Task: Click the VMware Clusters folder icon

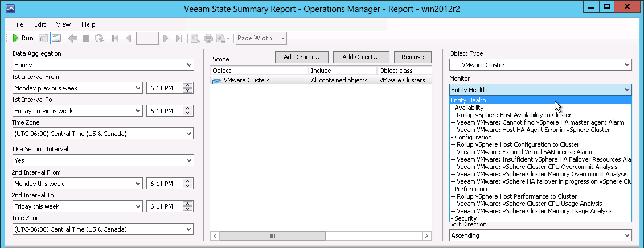Action: click(x=217, y=81)
